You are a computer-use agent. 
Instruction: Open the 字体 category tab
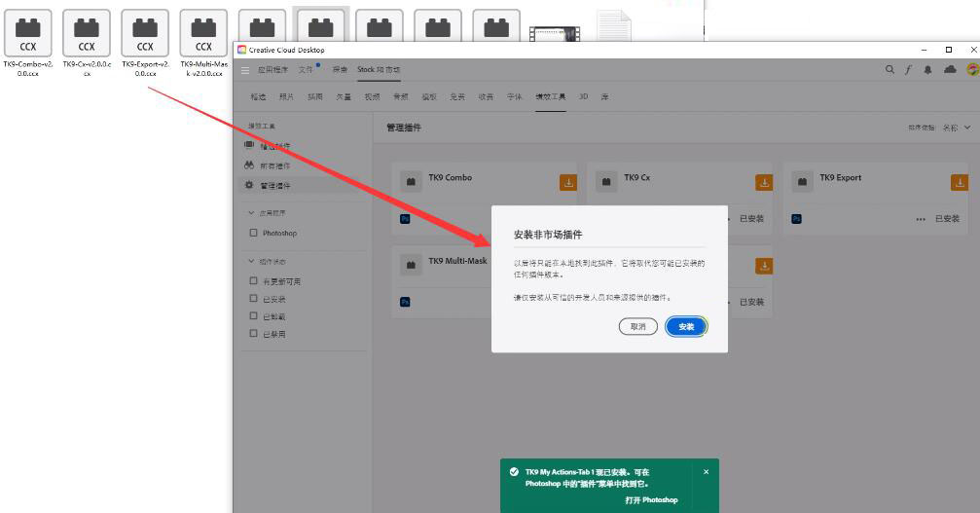pyautogui.click(x=515, y=96)
